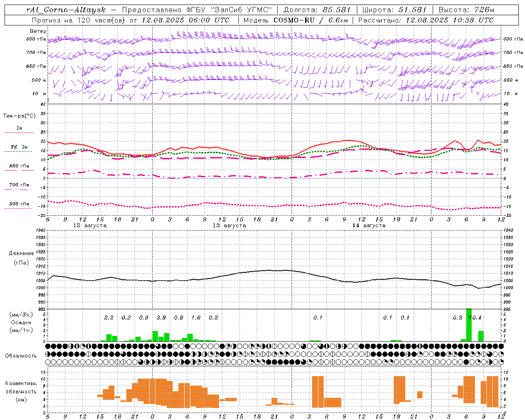525x420 pixels.
Task: Click the tallest green precipitation bar
Action: click(x=469, y=325)
